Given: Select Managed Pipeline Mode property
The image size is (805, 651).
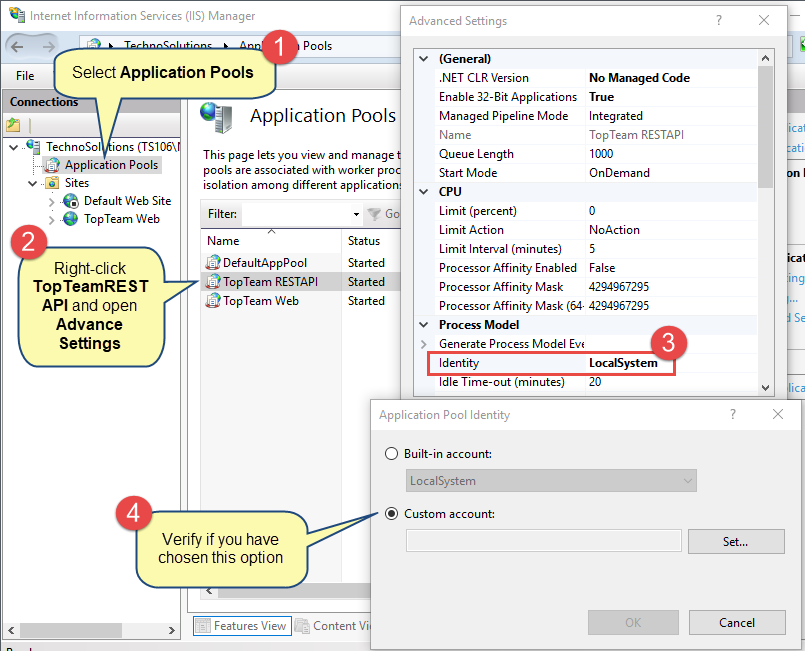Looking at the screenshot, I should [x=595, y=116].
